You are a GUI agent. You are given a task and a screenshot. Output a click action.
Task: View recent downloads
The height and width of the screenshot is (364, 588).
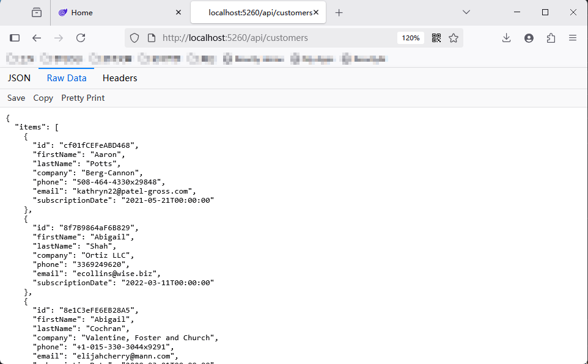click(x=506, y=38)
